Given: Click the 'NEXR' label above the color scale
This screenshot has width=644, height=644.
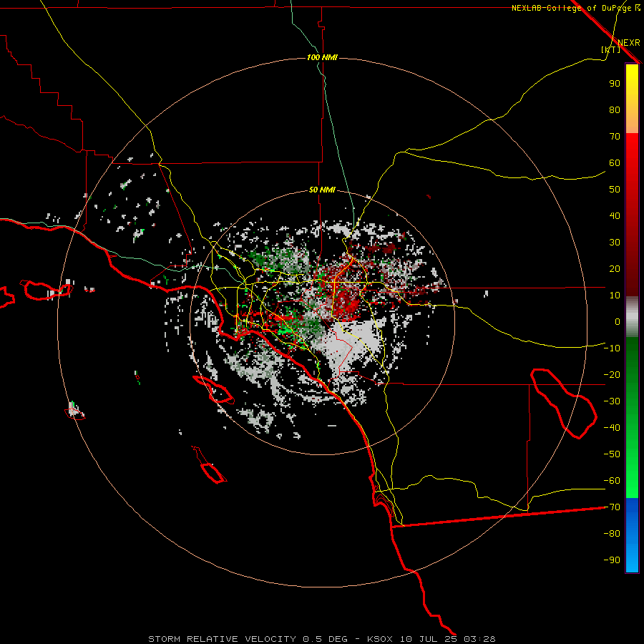Looking at the screenshot, I should coord(629,43).
